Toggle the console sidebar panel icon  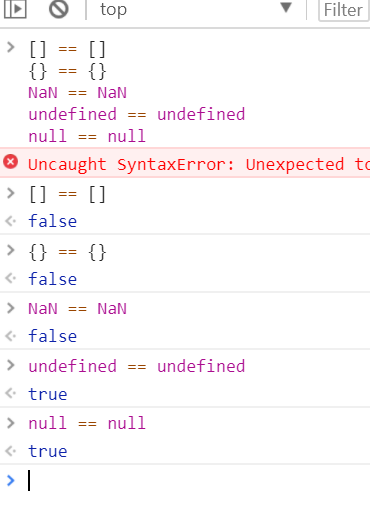tap(15, 9)
